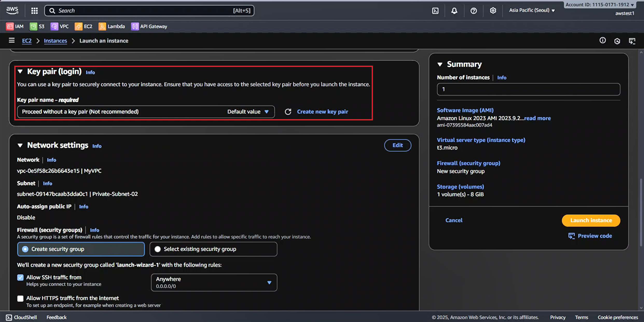The height and width of the screenshot is (322, 644).
Task: Open the notifications bell
Action: [x=454, y=11]
